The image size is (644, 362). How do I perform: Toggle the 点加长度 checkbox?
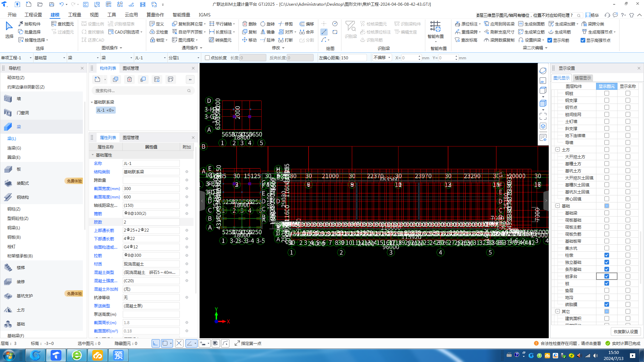(x=207, y=58)
